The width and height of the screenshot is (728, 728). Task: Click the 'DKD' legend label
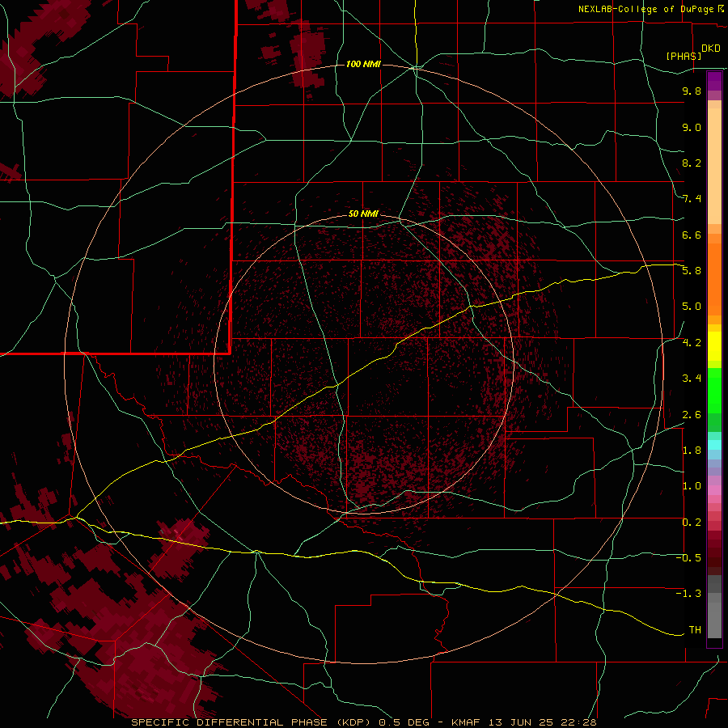[x=711, y=49]
